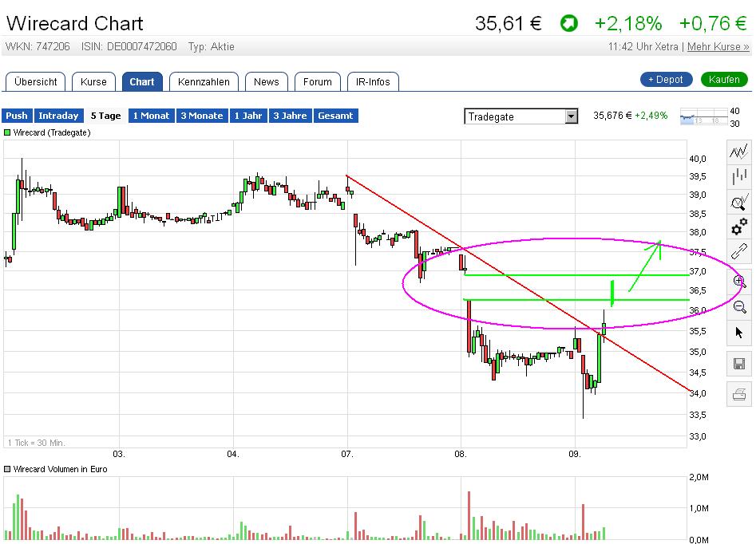Image resolution: width=756 pixels, height=544 pixels.
Task: Click the 35,61 € price value
Action: 509,23
